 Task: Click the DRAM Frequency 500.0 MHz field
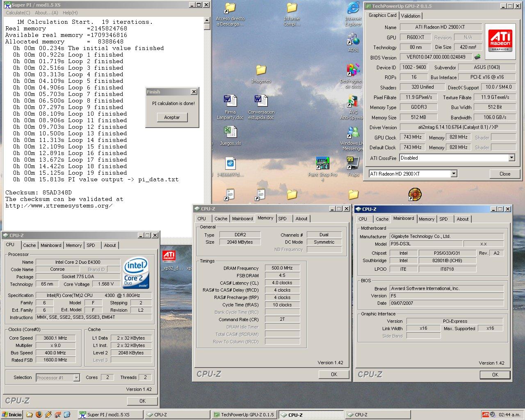(282, 268)
